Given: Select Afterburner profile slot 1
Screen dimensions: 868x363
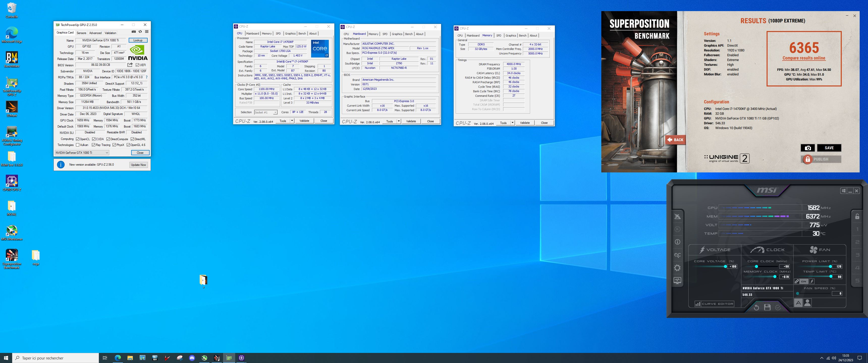Looking at the screenshot, I should (857, 229).
